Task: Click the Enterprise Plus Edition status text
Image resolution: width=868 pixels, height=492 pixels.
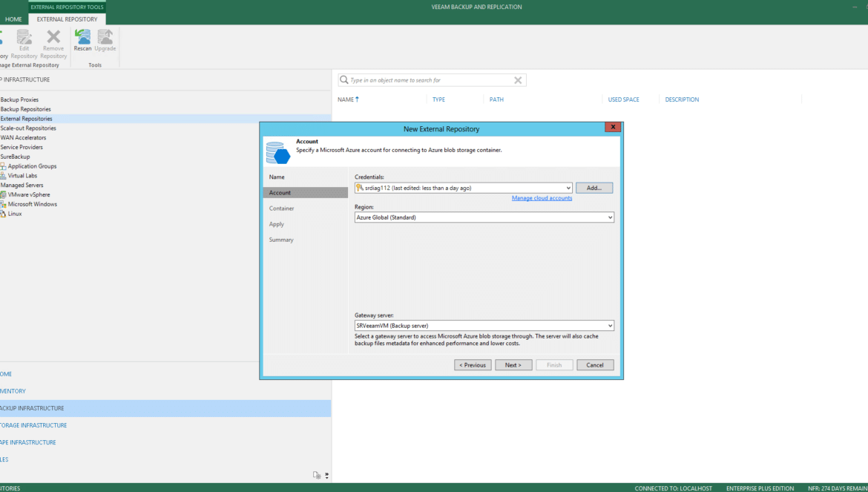Action: click(x=760, y=489)
